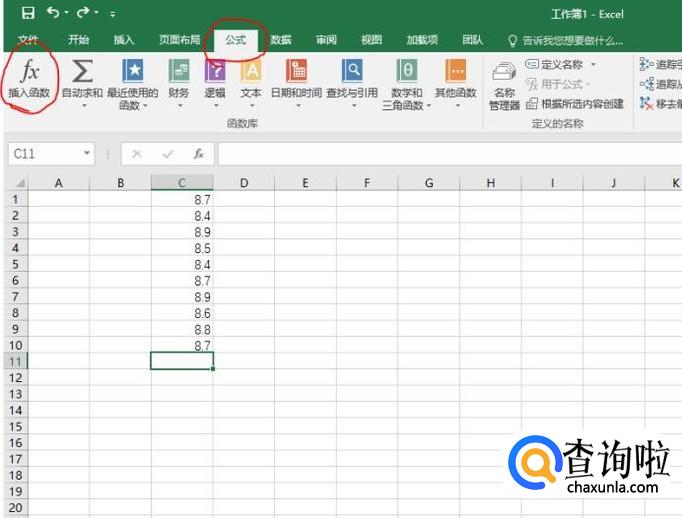Open Date and Time (日期和时间) functions
682x518 pixels.
296,72
